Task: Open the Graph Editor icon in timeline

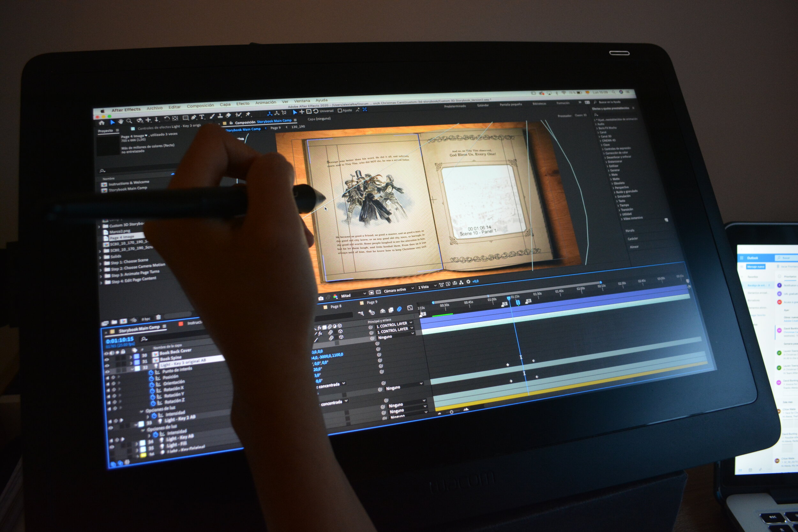Action: point(410,308)
